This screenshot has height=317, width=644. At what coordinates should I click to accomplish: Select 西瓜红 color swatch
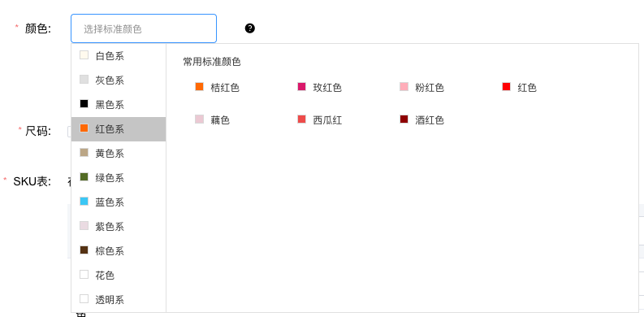pos(319,120)
